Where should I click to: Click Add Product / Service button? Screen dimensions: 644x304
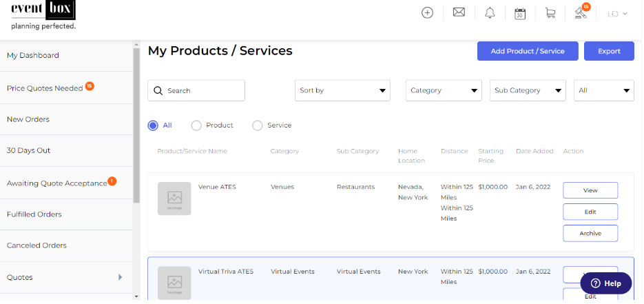pos(527,51)
